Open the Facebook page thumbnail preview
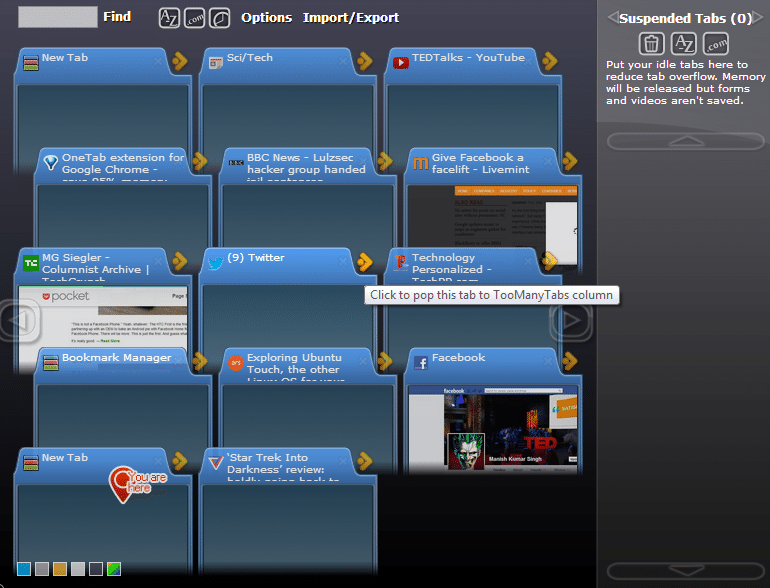Viewport: 770px width, 588px height. pyautogui.click(x=493, y=429)
